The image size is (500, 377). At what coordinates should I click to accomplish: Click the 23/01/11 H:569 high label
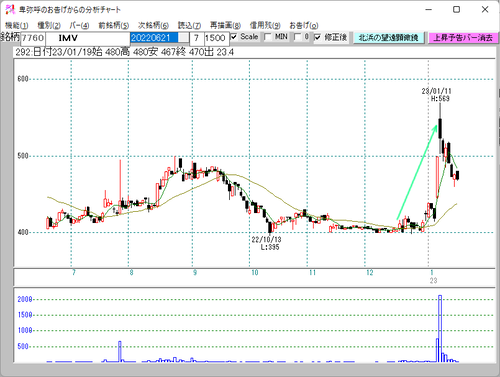(437, 95)
